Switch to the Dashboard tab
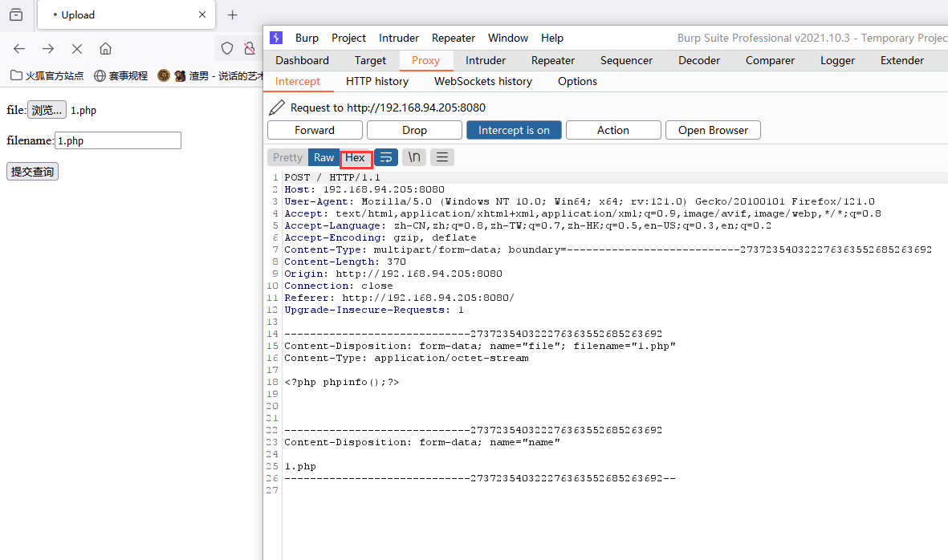948x560 pixels. [x=302, y=60]
